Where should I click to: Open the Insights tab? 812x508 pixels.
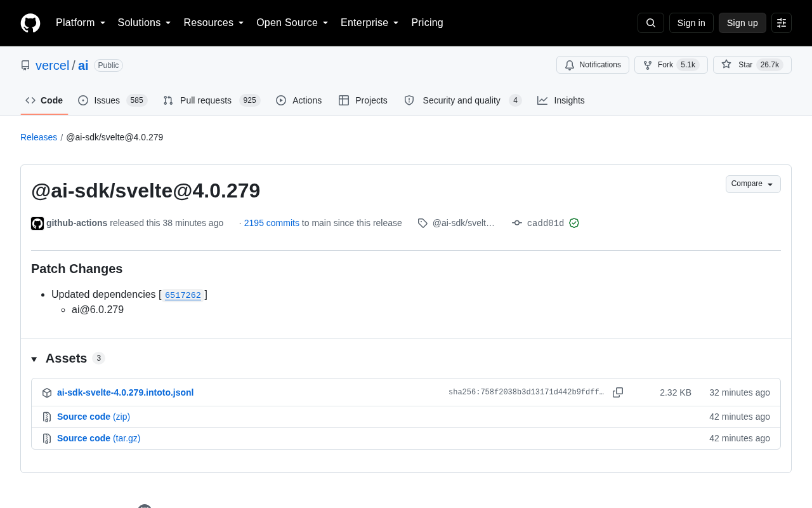click(x=561, y=100)
